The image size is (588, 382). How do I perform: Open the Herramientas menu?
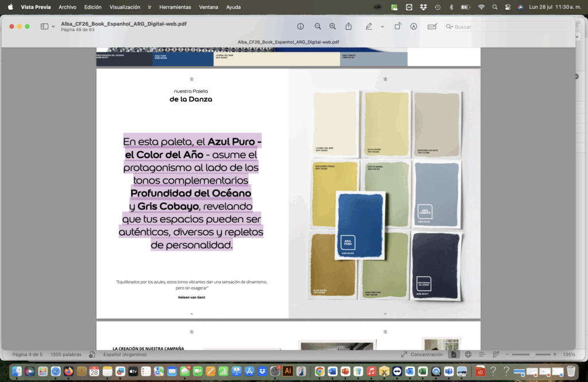pos(175,7)
